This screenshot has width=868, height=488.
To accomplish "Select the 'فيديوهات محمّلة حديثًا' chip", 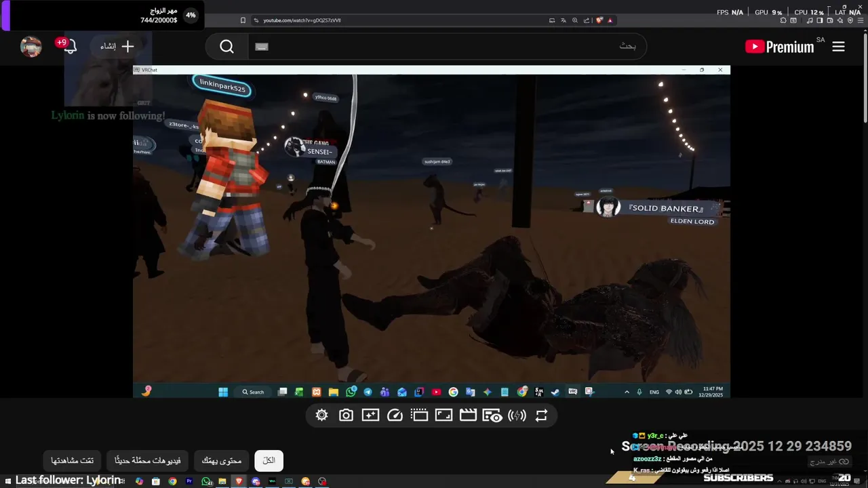I will [148, 461].
